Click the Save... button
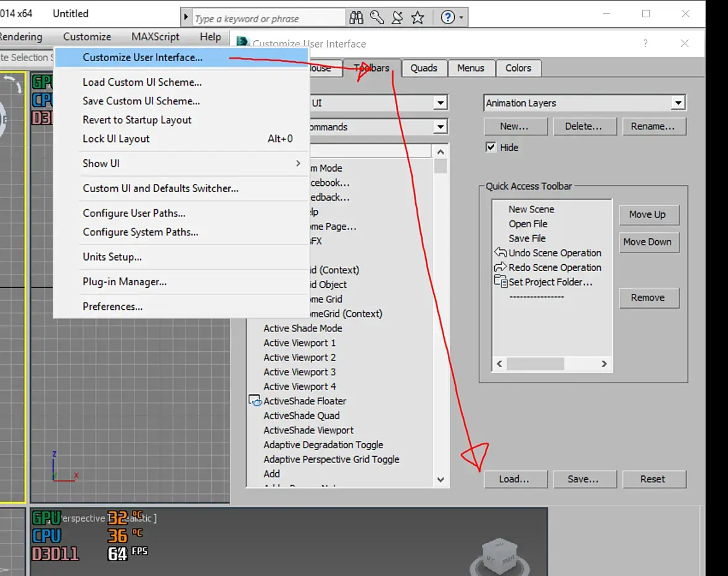This screenshot has width=728, height=576. [584, 479]
